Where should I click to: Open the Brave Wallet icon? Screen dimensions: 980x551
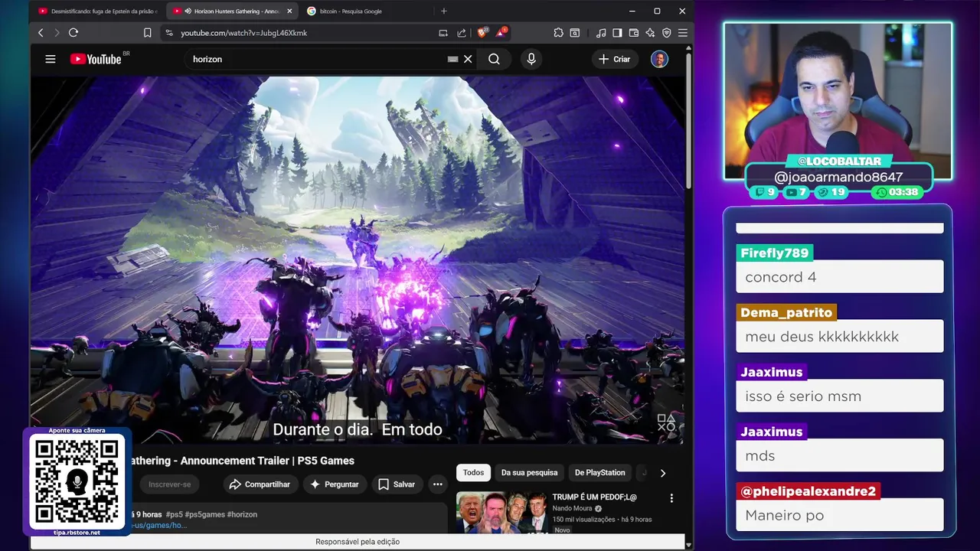(634, 33)
